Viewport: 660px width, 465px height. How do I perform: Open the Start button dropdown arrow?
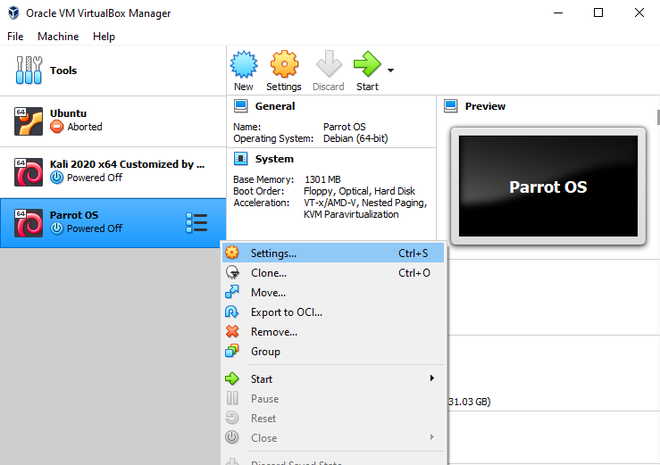(391, 70)
